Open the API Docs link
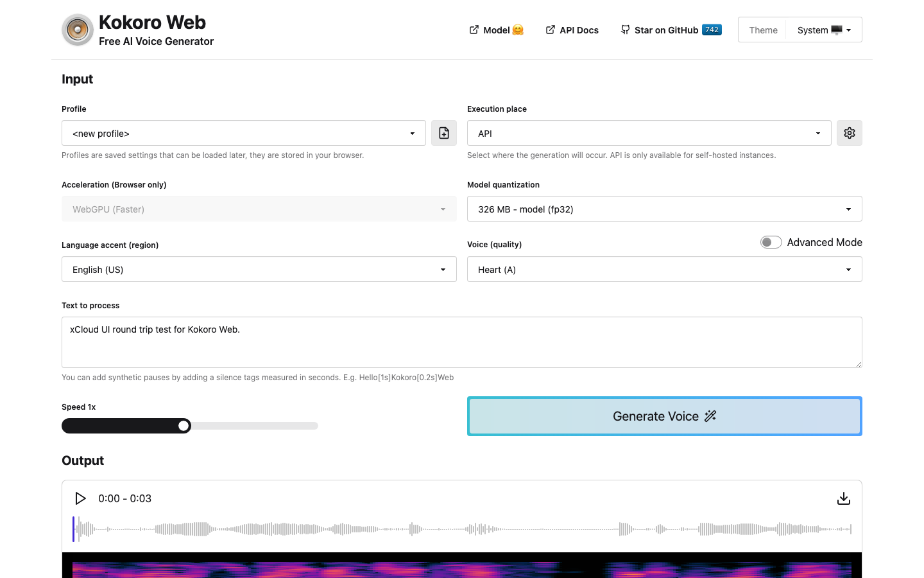This screenshot has width=924, height=578. point(572,30)
